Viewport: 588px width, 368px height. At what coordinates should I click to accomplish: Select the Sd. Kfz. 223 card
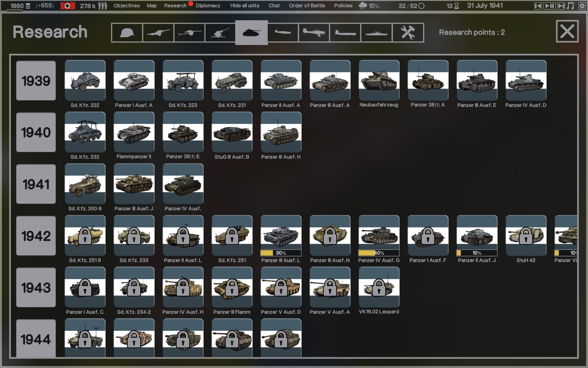183,80
